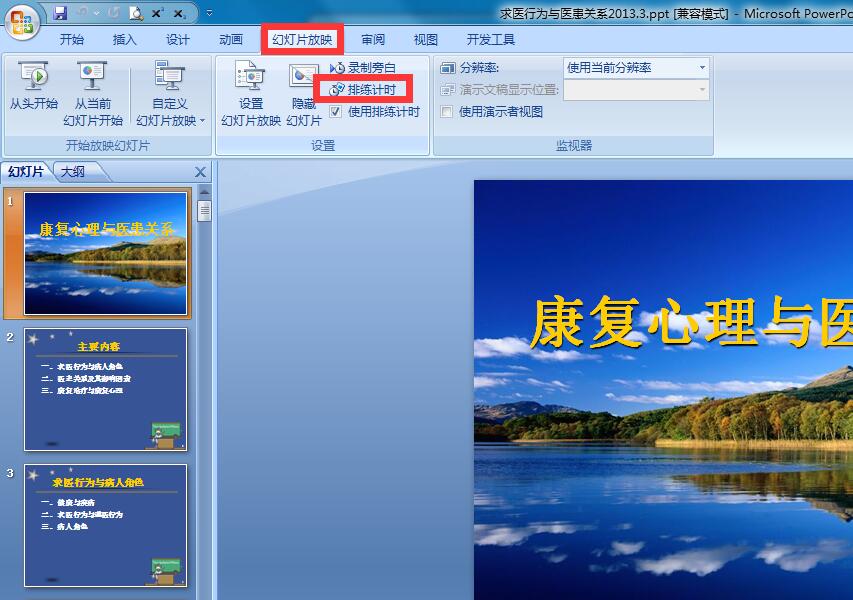This screenshot has width=853, height=600.
Task: Switch to the 动画 ribbon tab
Action: (x=231, y=39)
